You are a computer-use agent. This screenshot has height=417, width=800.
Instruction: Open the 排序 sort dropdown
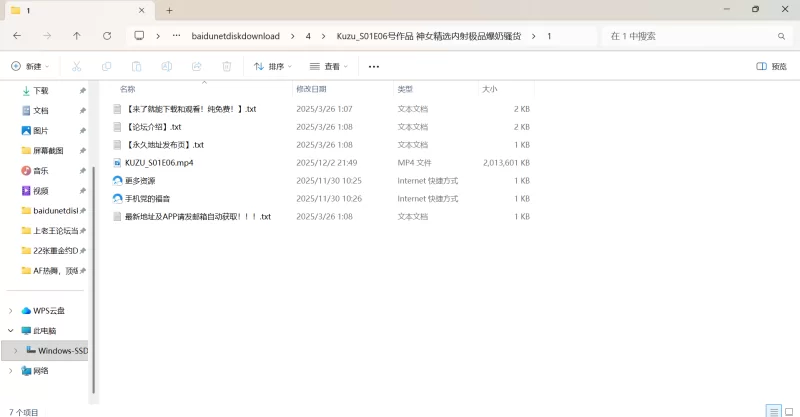273,67
